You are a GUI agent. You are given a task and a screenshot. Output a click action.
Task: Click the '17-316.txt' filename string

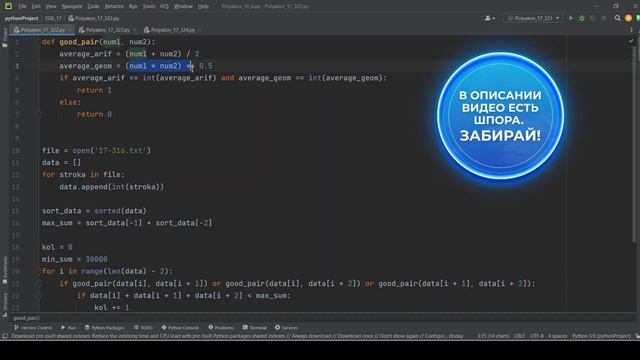[x=120, y=151]
